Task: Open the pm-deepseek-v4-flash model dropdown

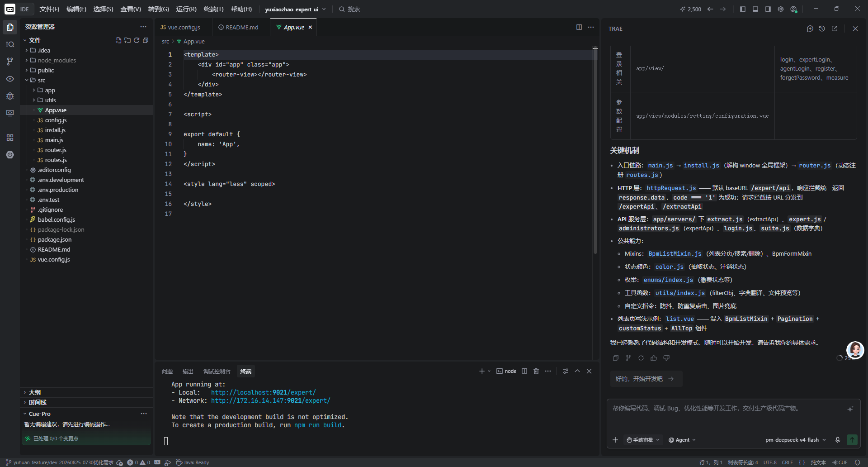Action: (796, 440)
